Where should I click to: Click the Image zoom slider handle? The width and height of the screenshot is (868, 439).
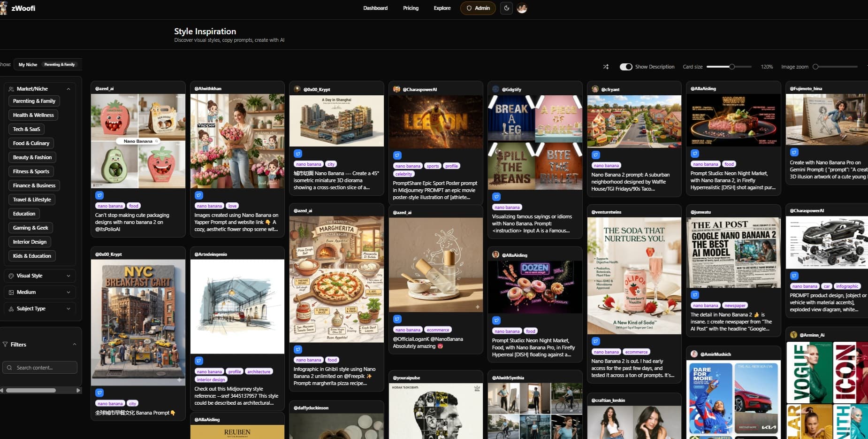coord(815,67)
